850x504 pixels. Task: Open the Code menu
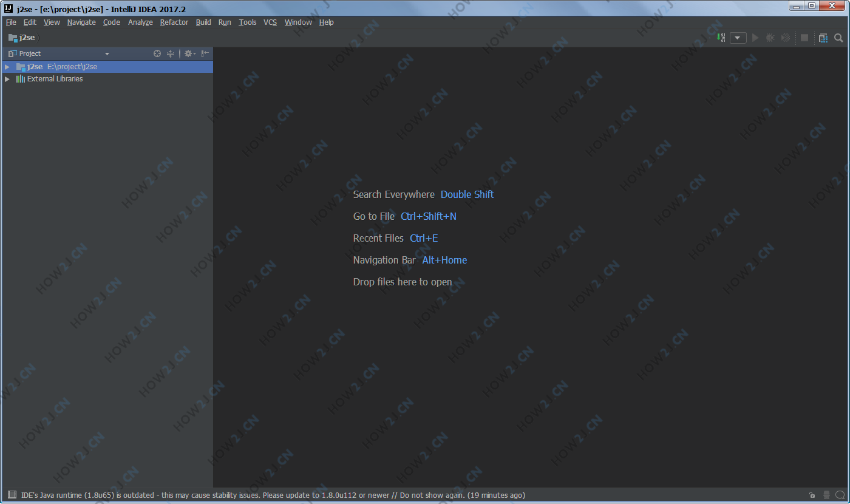click(112, 22)
